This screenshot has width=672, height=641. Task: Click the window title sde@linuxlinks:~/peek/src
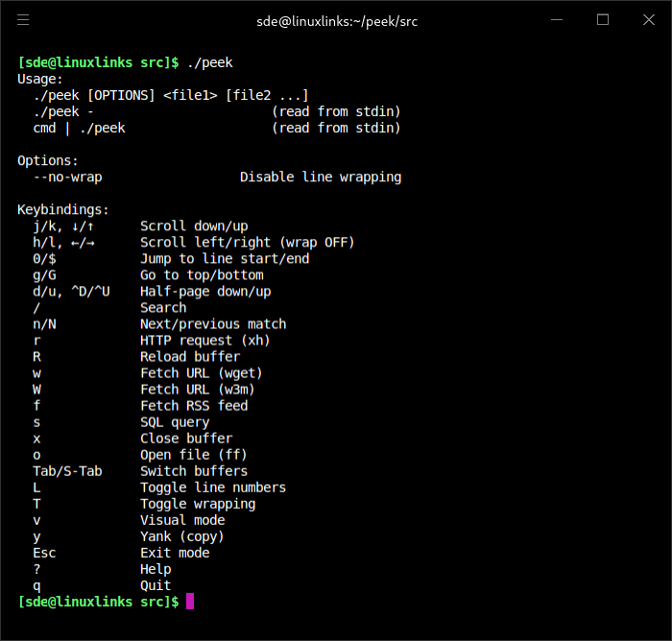point(336,20)
